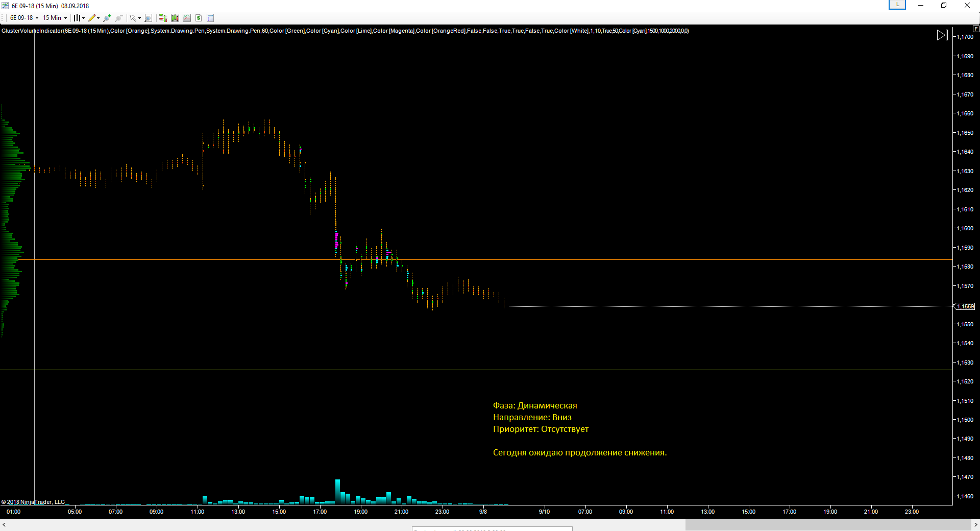This screenshot has height=531, width=980.
Task: Click the horizontal scrollbar thumb
Action: tap(828, 524)
